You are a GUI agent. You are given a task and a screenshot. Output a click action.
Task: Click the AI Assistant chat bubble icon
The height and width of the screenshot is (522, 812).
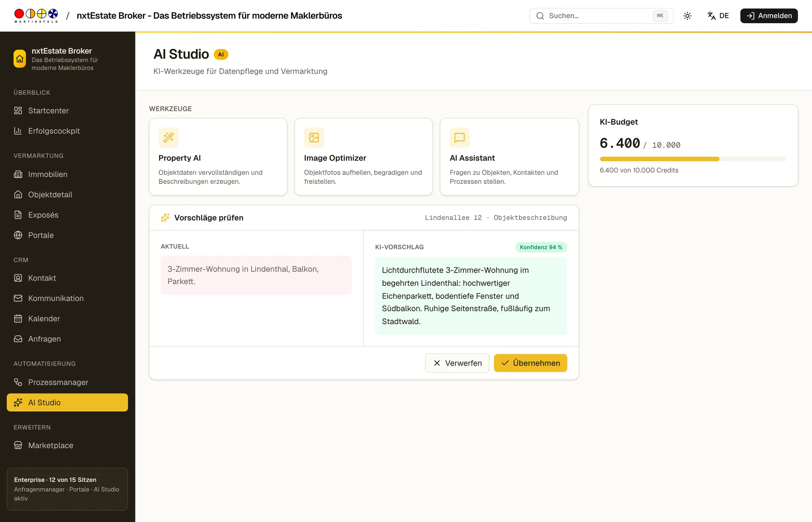(459, 137)
